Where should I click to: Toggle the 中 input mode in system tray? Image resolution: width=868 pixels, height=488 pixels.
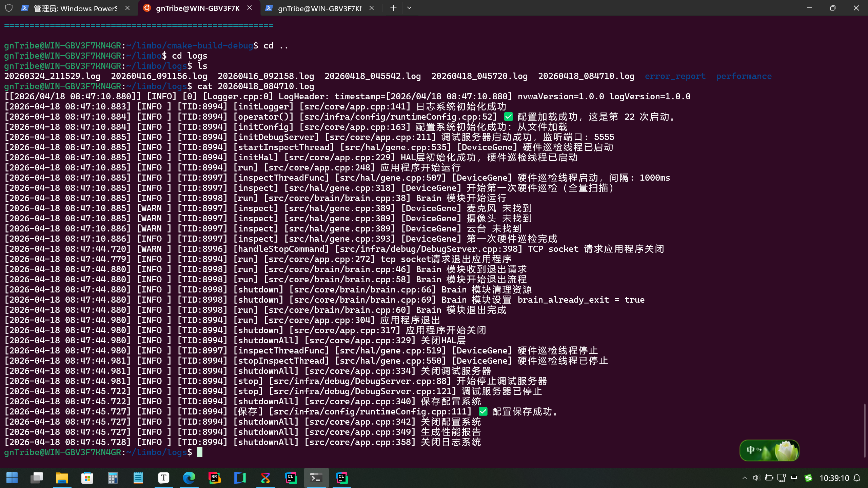pos(794,478)
